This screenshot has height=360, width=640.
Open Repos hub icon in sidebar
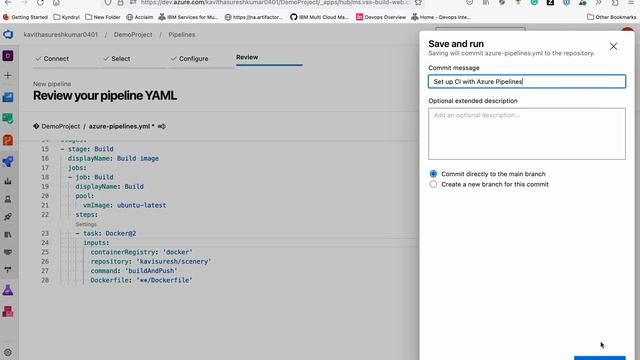click(8, 140)
